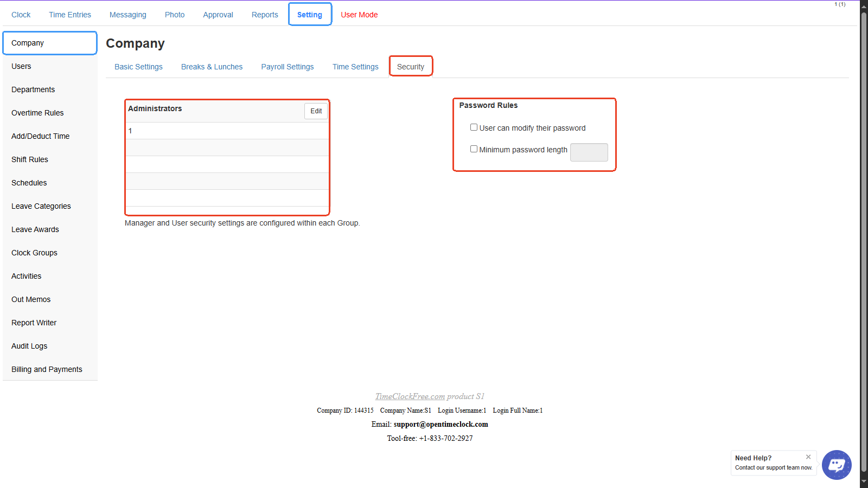The height and width of the screenshot is (488, 868).
Task: Select the Time Settings tab
Action: pos(355,67)
